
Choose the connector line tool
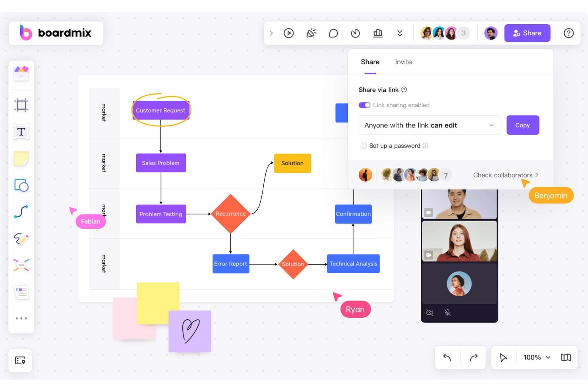click(x=21, y=212)
